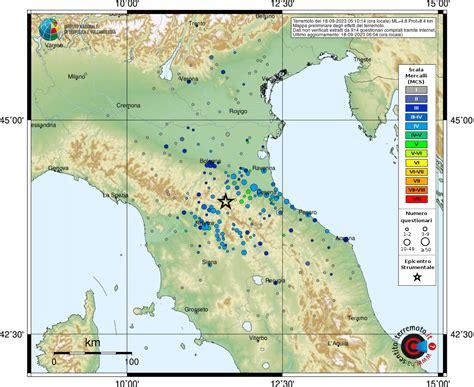Select the 3-9 questionnaires circle in legend

point(425,229)
